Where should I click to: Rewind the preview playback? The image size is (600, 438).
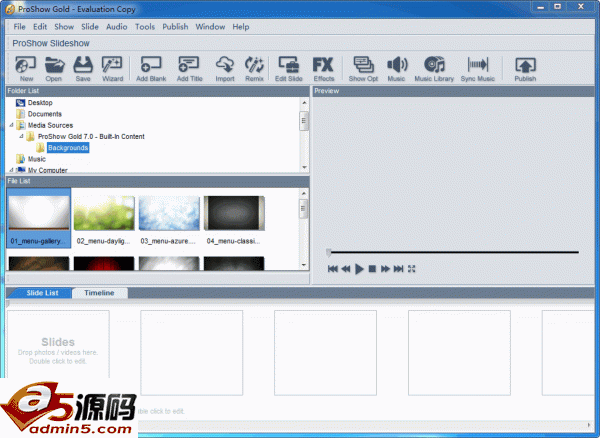pos(346,269)
